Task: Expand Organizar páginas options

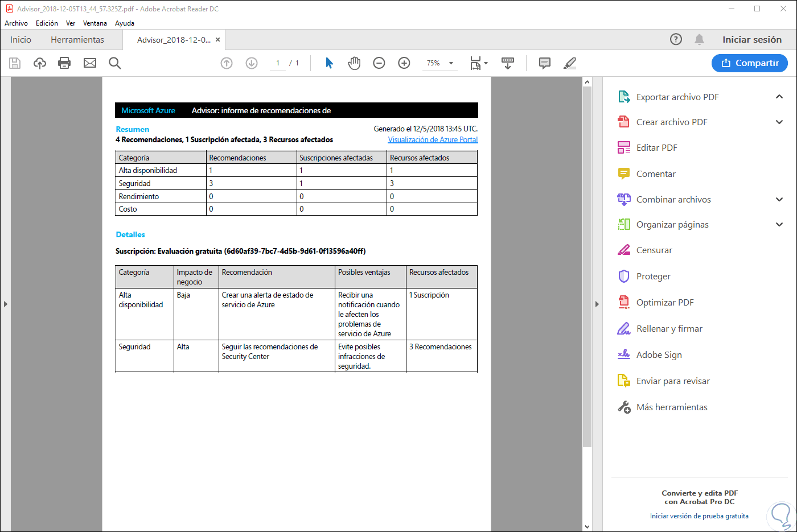Action: 779,225
